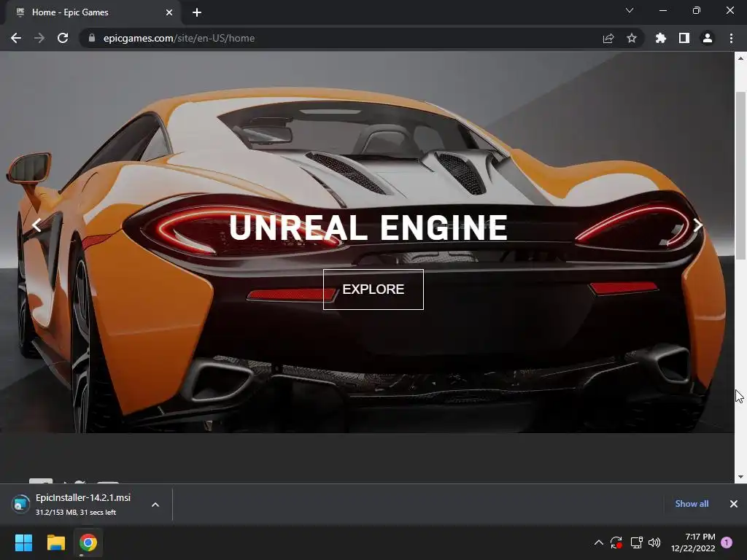
Task: Close the downloads bar
Action: [x=734, y=504]
